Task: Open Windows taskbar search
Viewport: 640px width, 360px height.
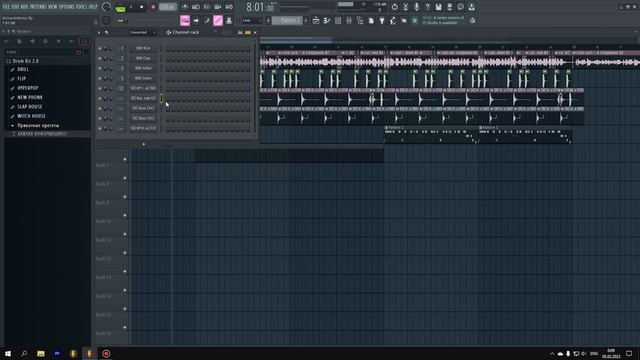Action: pos(24,353)
